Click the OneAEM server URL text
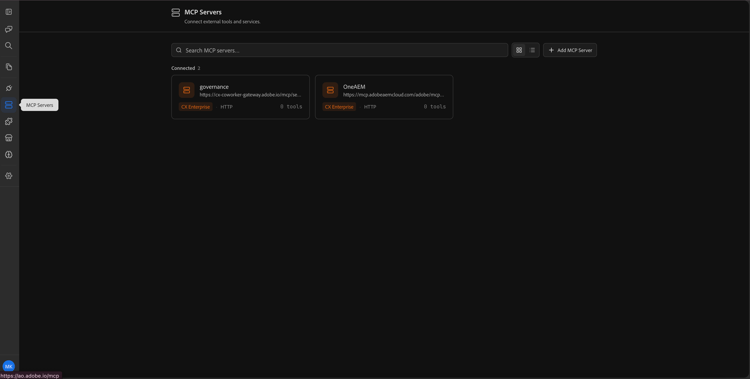750x379 pixels. (x=393, y=95)
